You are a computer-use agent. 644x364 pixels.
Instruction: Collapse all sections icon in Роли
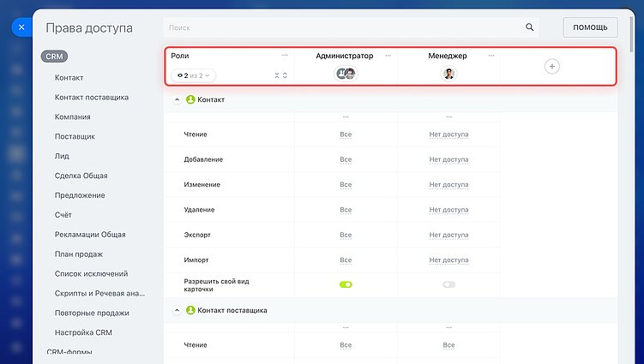(x=277, y=75)
